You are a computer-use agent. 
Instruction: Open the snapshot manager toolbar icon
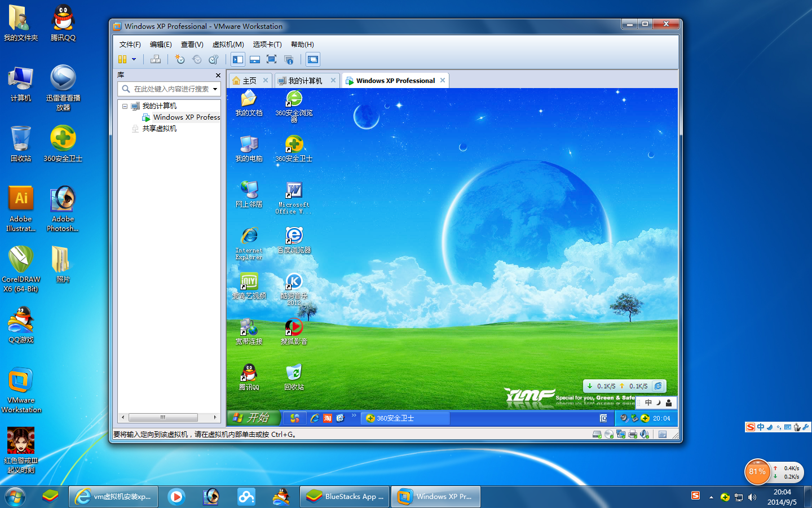point(213,59)
